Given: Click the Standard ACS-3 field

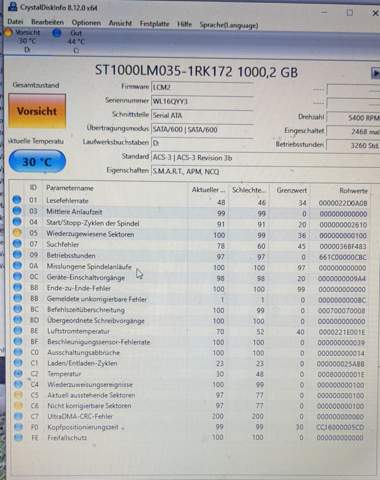Looking at the screenshot, I should (x=266, y=157).
